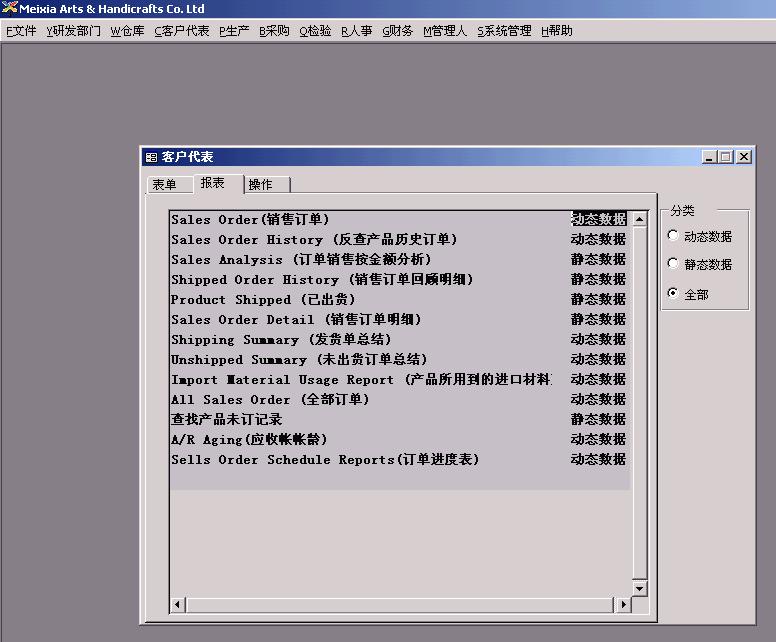Open the M管理人 menu
The image size is (776, 642).
444,31
